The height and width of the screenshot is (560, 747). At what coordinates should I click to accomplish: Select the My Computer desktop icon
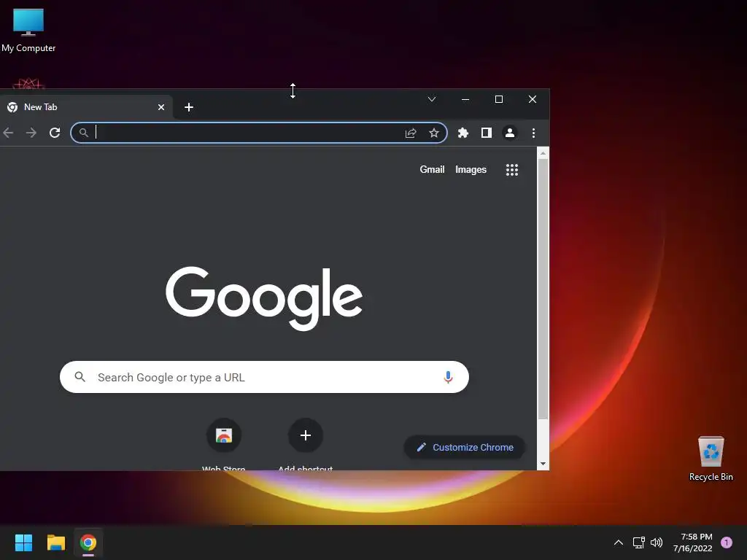click(x=28, y=31)
